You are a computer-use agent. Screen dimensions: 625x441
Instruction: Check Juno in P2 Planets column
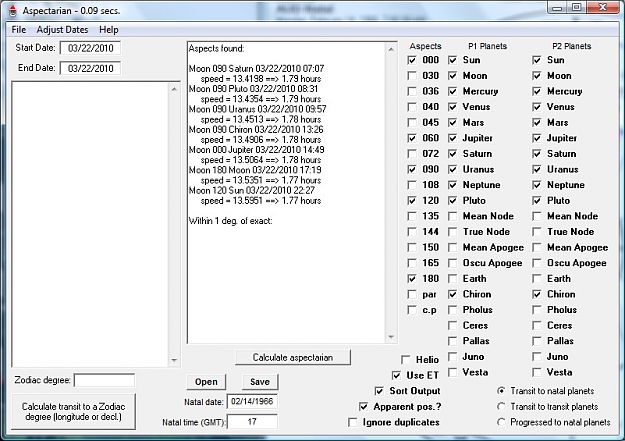click(x=537, y=357)
